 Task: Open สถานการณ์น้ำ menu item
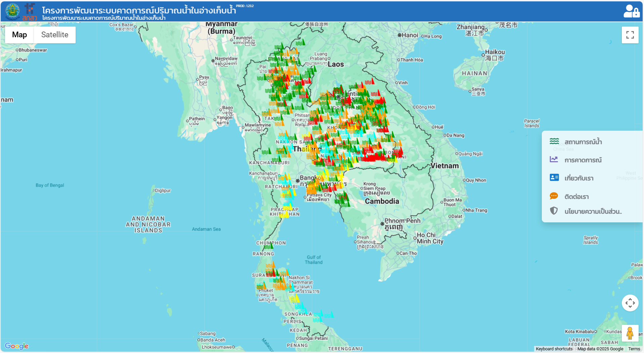(583, 142)
